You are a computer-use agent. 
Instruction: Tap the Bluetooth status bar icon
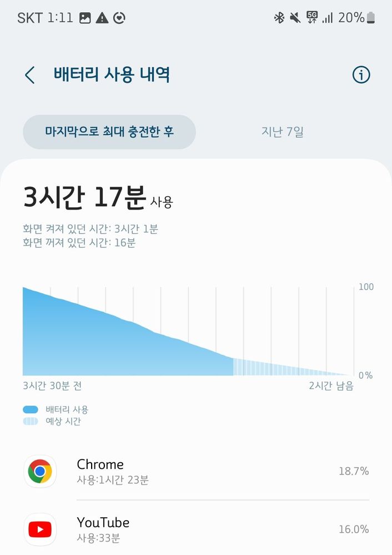click(x=279, y=17)
